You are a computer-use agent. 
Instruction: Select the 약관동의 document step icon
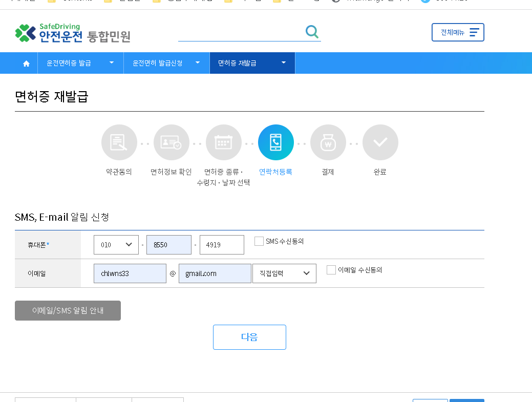(x=119, y=142)
